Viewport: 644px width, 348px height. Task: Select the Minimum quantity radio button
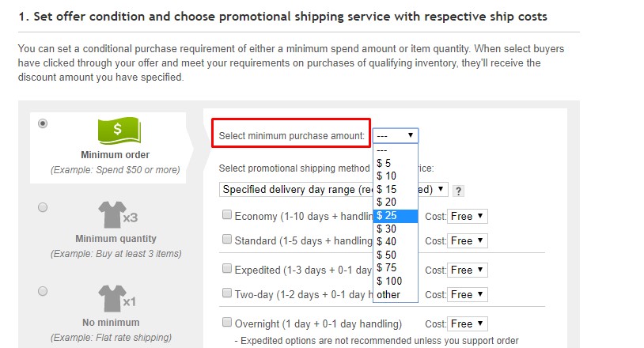pos(43,207)
